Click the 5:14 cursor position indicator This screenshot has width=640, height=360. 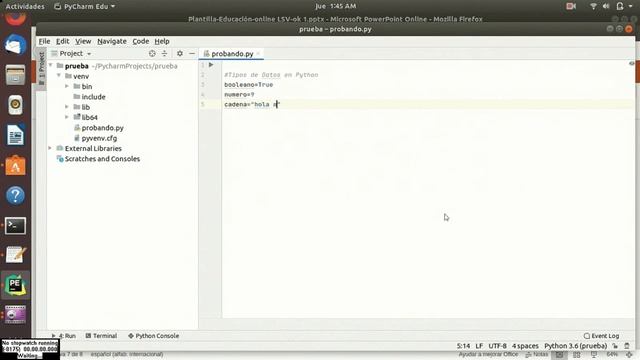coord(463,346)
